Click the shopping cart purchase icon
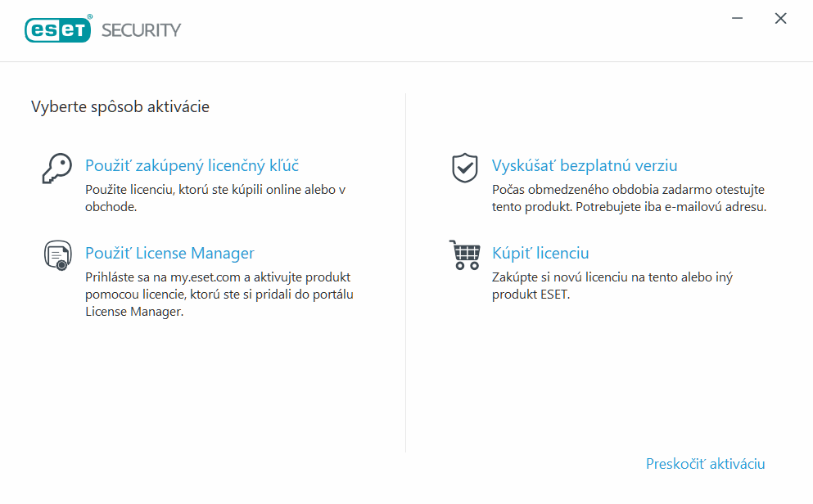Image resolution: width=813 pixels, height=504 pixels. click(465, 254)
